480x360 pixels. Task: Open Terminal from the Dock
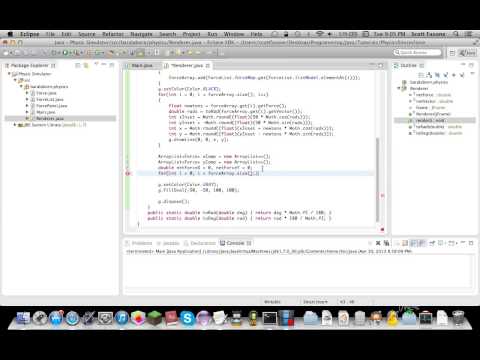pyautogui.click(x=269, y=318)
